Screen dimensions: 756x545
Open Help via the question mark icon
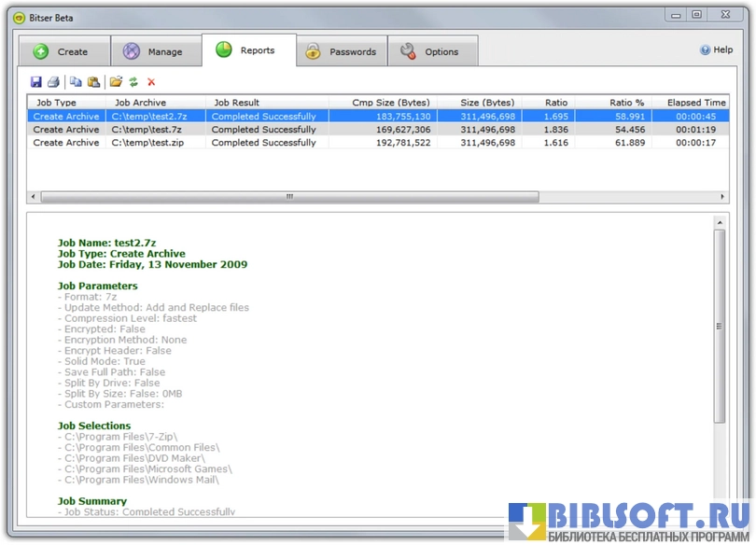706,50
